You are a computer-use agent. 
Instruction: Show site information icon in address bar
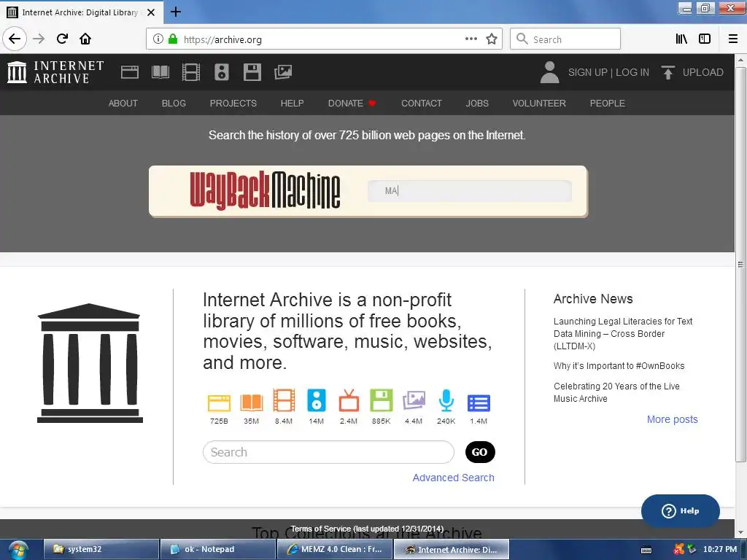coord(158,39)
